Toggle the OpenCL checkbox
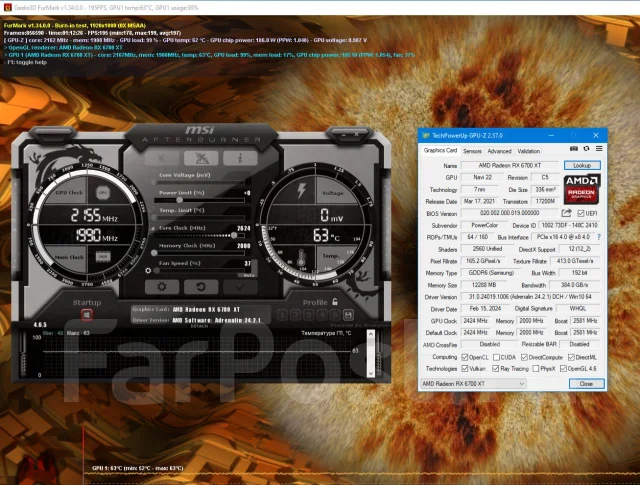The height and width of the screenshot is (485, 640). tap(464, 357)
